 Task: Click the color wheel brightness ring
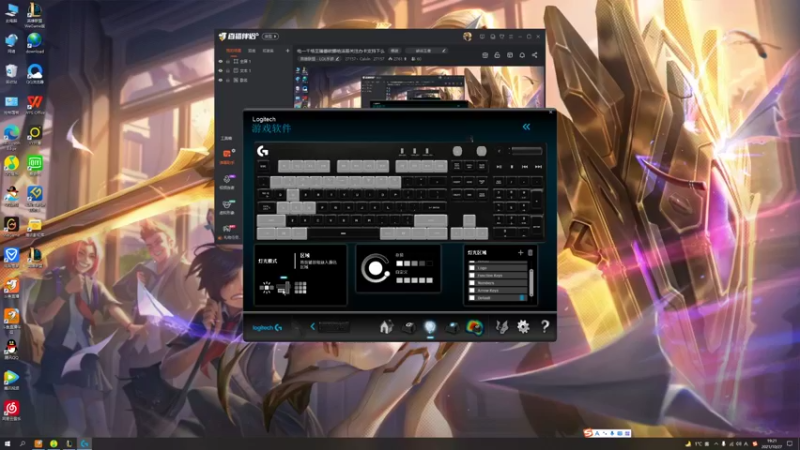[375, 268]
